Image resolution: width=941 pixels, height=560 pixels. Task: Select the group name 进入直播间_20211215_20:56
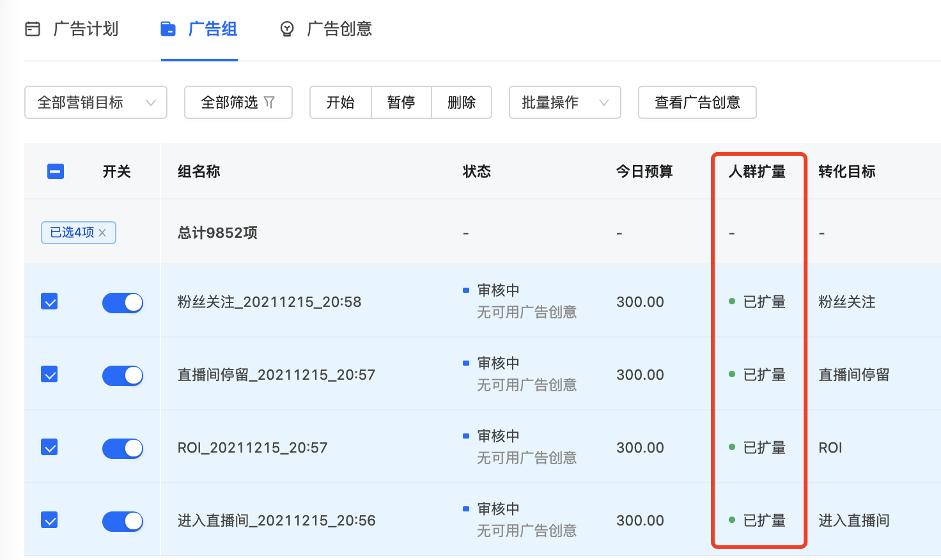tap(277, 520)
